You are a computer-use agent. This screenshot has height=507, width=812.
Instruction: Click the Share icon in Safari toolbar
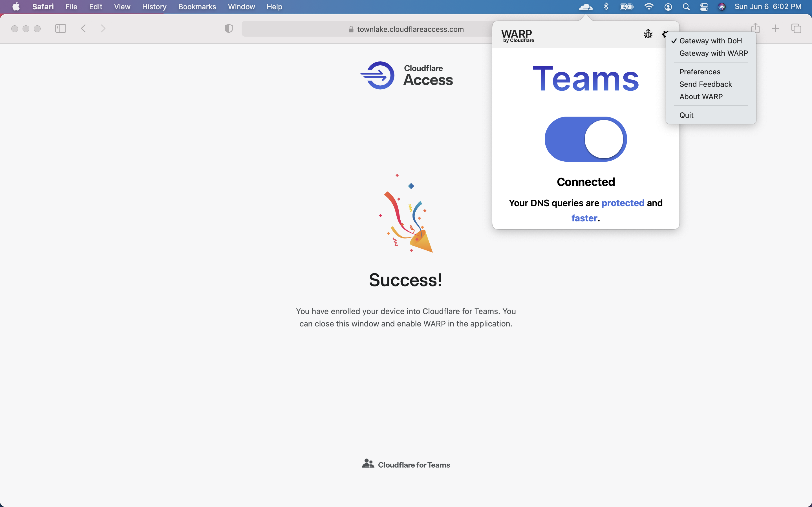(755, 28)
